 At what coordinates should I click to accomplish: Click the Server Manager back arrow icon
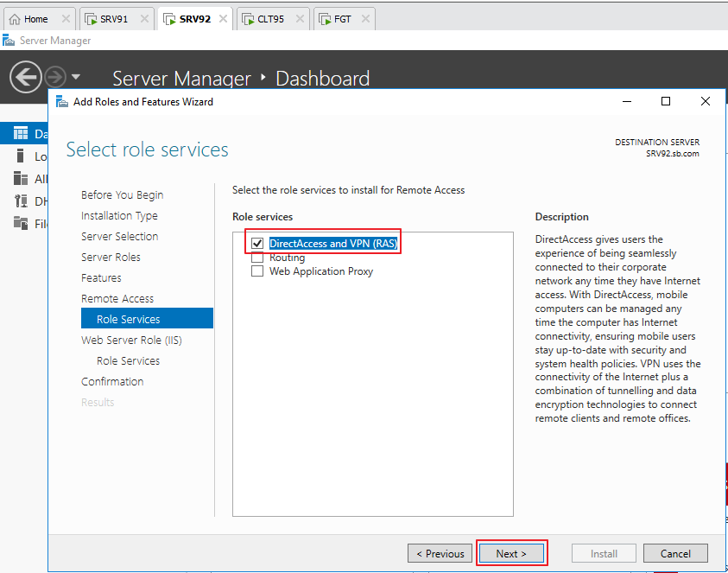click(26, 77)
